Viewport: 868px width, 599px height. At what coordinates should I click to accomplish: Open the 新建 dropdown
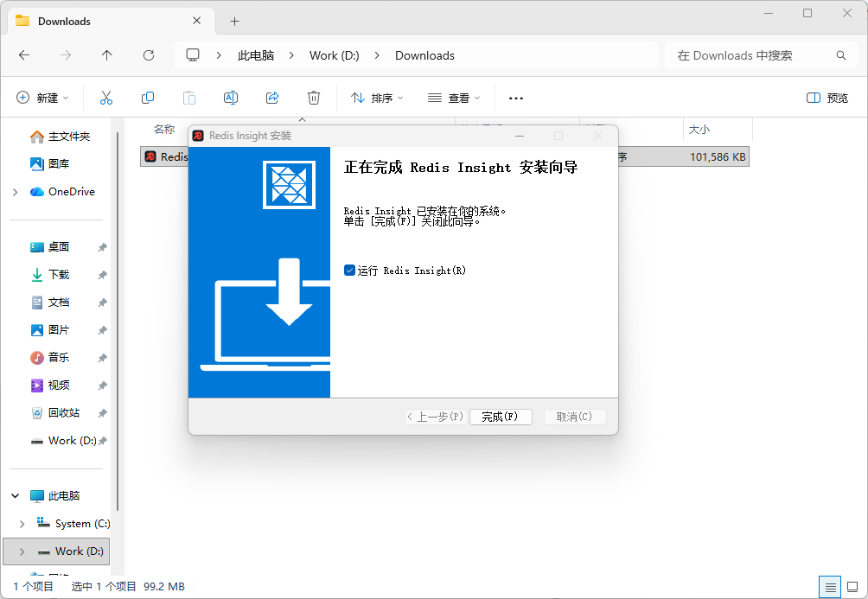[x=42, y=98]
